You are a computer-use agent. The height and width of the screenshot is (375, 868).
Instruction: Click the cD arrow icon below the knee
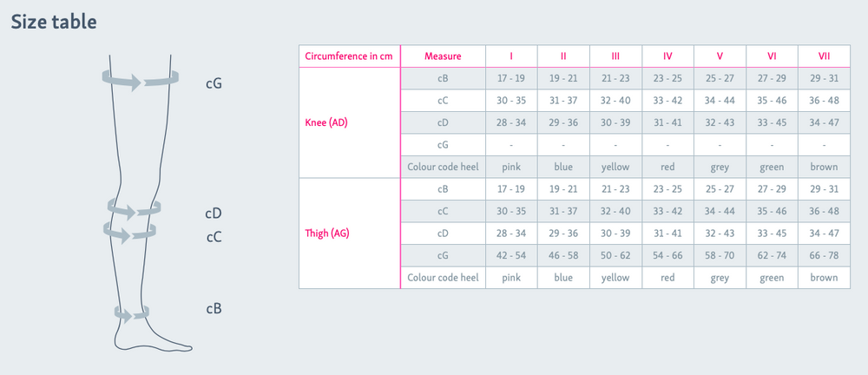135,209
